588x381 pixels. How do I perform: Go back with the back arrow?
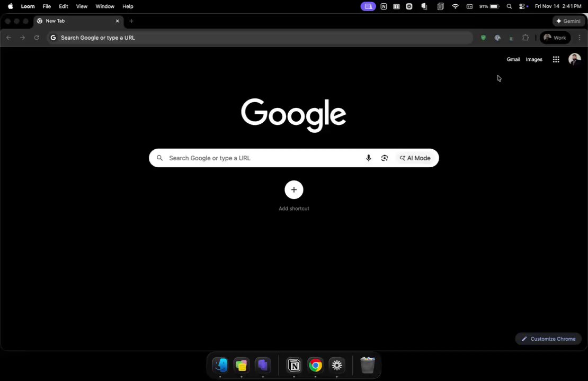pyautogui.click(x=8, y=38)
